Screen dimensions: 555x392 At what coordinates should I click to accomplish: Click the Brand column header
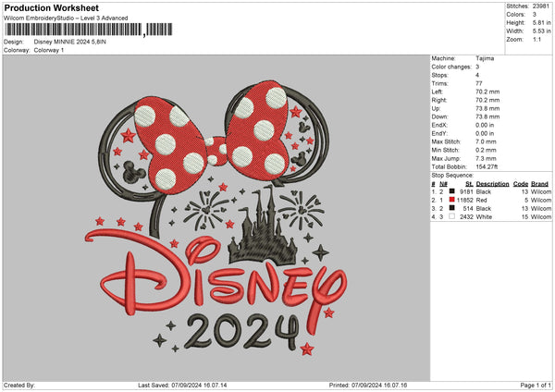(540, 184)
